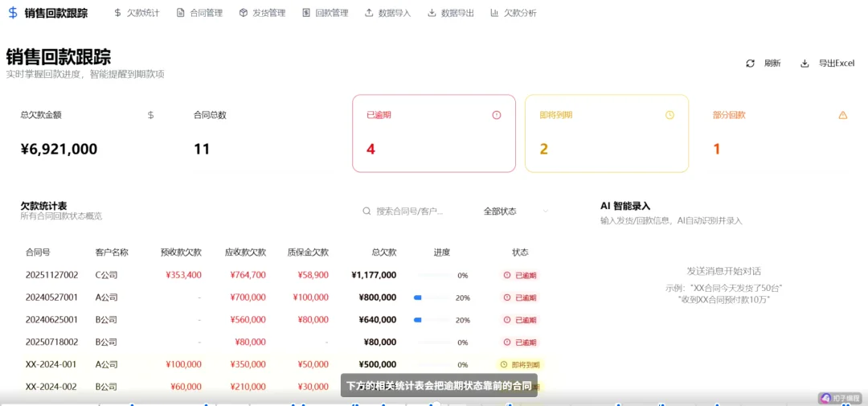The height and width of the screenshot is (406, 868).
Task: Click the 质保金欠款 column header
Action: coord(308,252)
